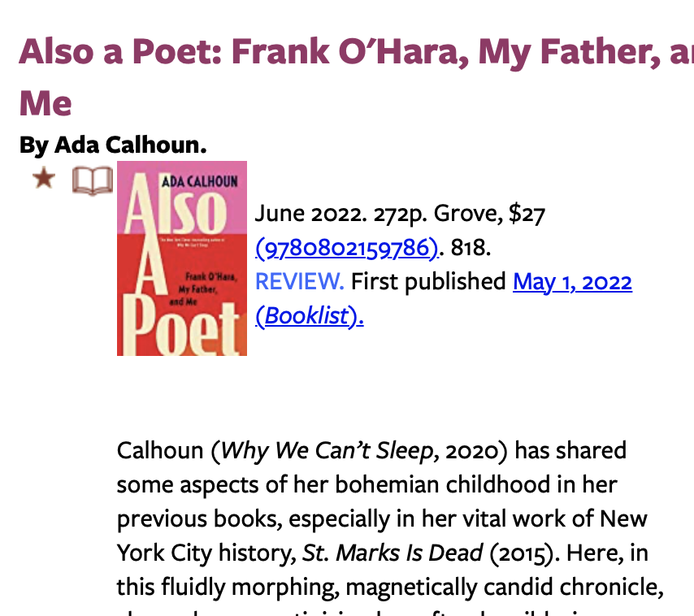The image size is (694, 616).
Task: Follow the May 1, 2022 link
Action: coord(572,282)
